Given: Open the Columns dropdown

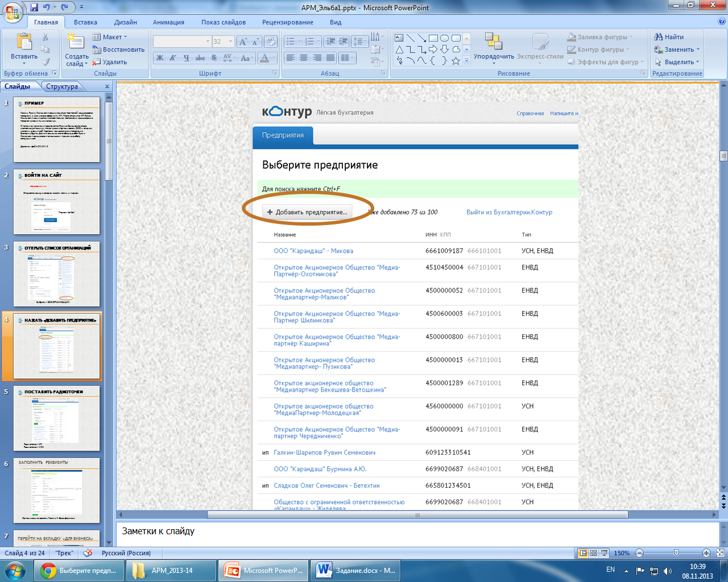Looking at the screenshot, I should (346, 58).
